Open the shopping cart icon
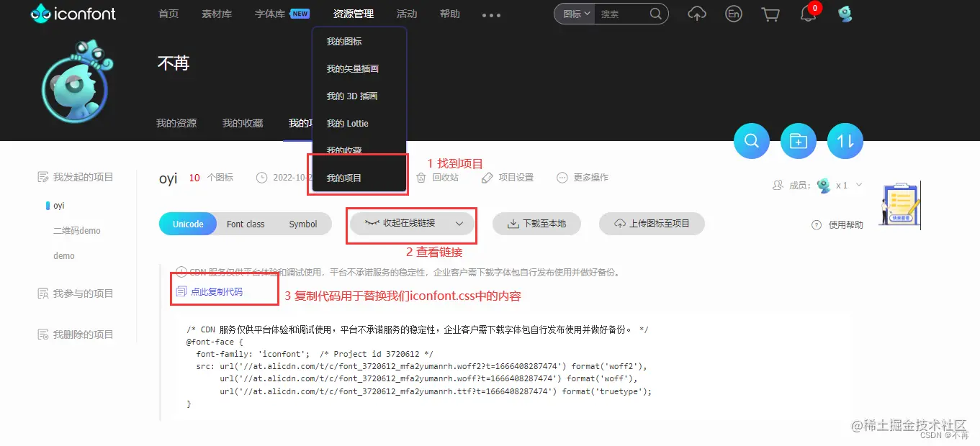Viewport: 980px width, 446px height. (770, 14)
